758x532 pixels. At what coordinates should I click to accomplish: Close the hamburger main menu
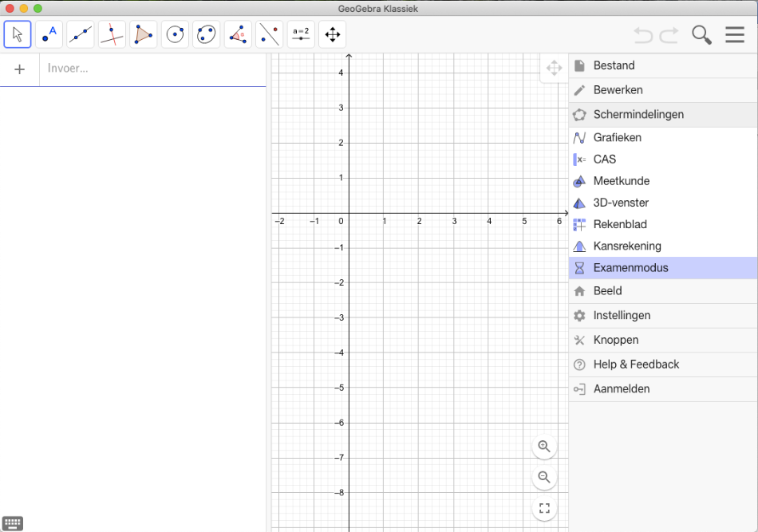click(734, 35)
